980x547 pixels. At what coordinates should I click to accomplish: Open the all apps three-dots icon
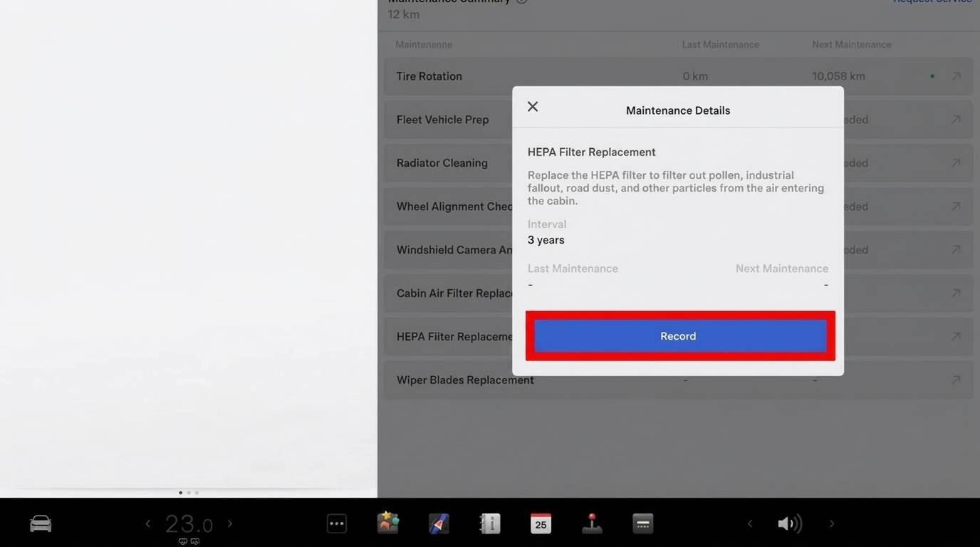tap(337, 523)
